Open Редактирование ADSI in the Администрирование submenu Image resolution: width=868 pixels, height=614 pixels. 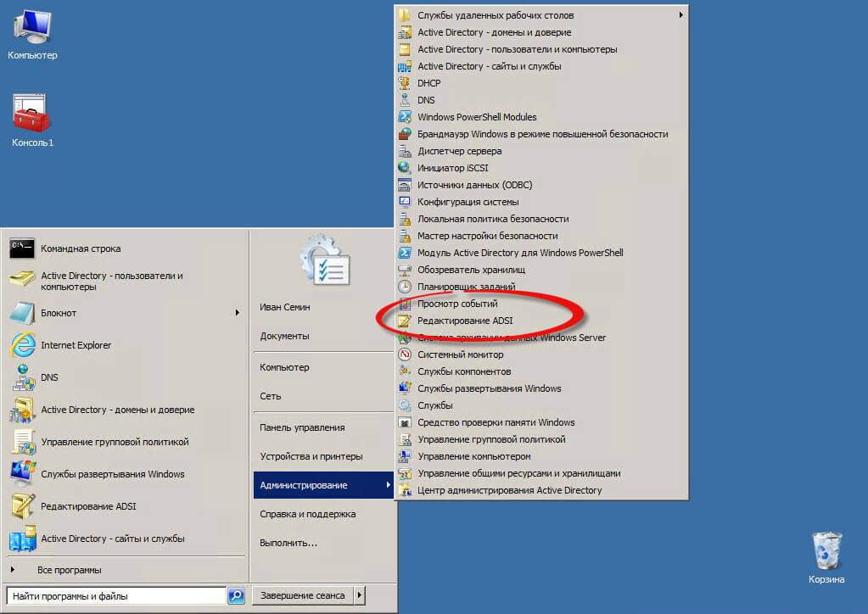541,321
